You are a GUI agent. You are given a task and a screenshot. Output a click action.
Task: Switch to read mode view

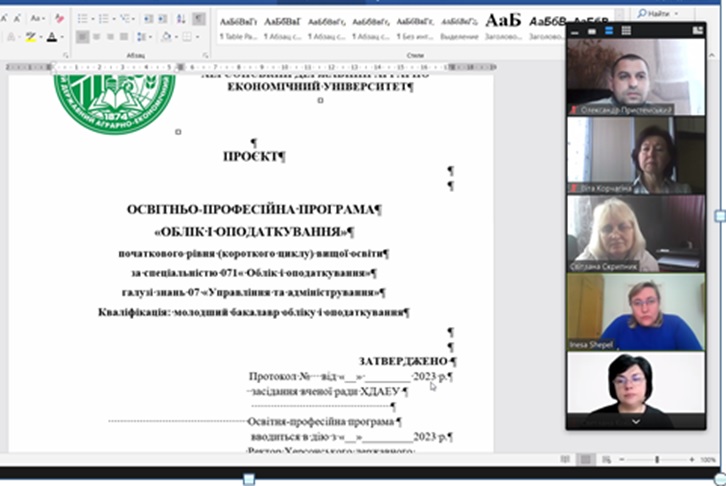565,459
